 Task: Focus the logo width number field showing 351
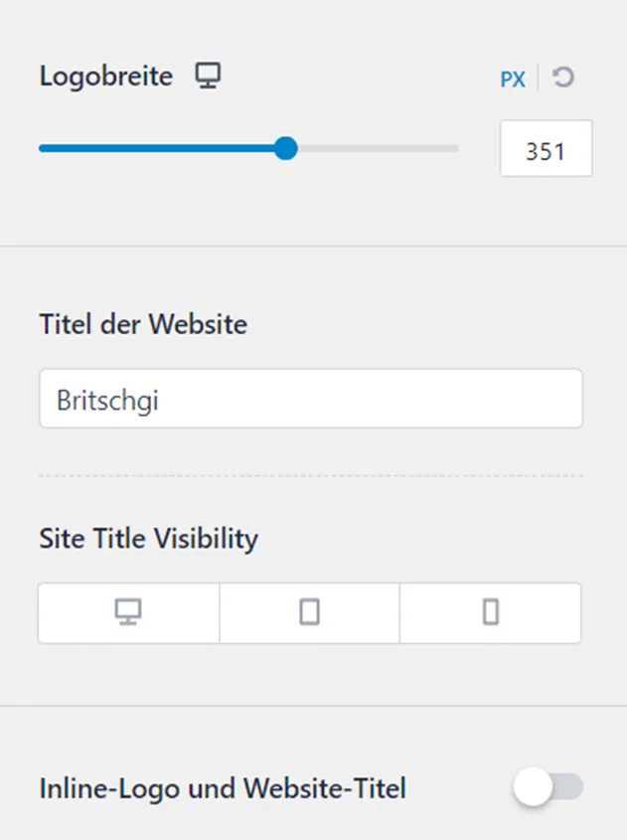(x=547, y=148)
